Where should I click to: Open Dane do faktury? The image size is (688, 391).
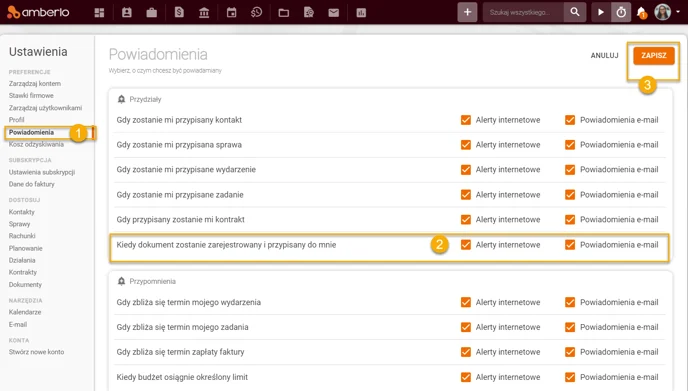click(32, 184)
